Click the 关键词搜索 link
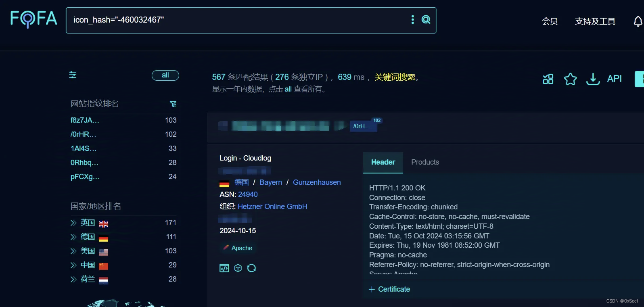Image resolution: width=644 pixels, height=307 pixels. pyautogui.click(x=395, y=77)
